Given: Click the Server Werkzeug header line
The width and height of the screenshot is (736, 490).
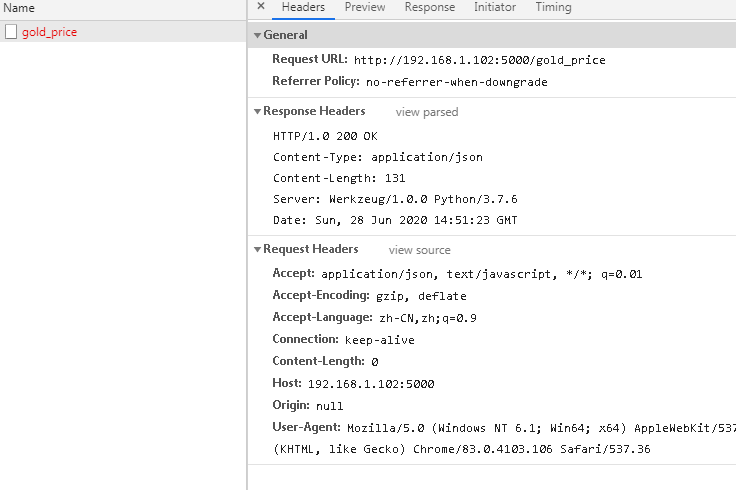Looking at the screenshot, I should [x=395, y=199].
